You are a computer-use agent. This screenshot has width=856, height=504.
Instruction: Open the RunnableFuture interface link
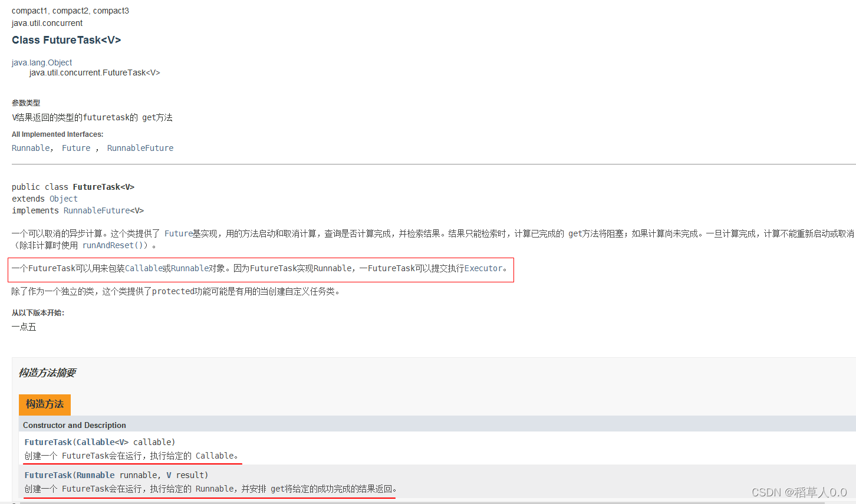[140, 148]
